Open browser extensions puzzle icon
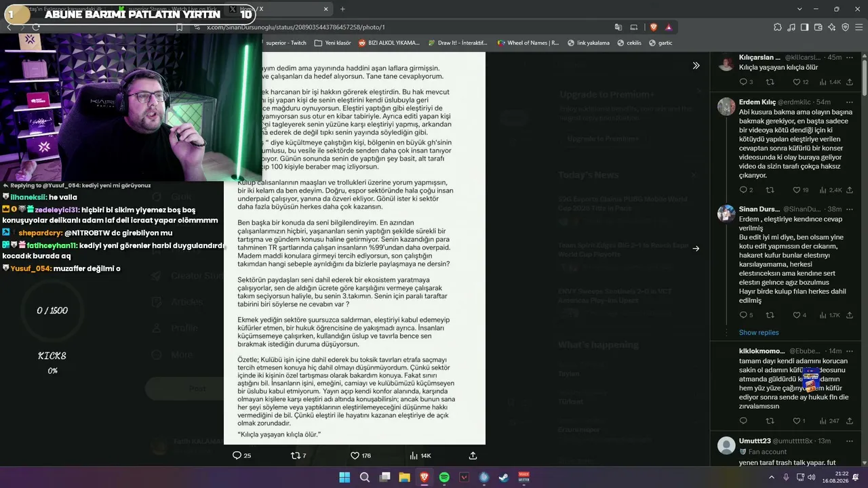Image resolution: width=868 pixels, height=488 pixels. click(777, 27)
